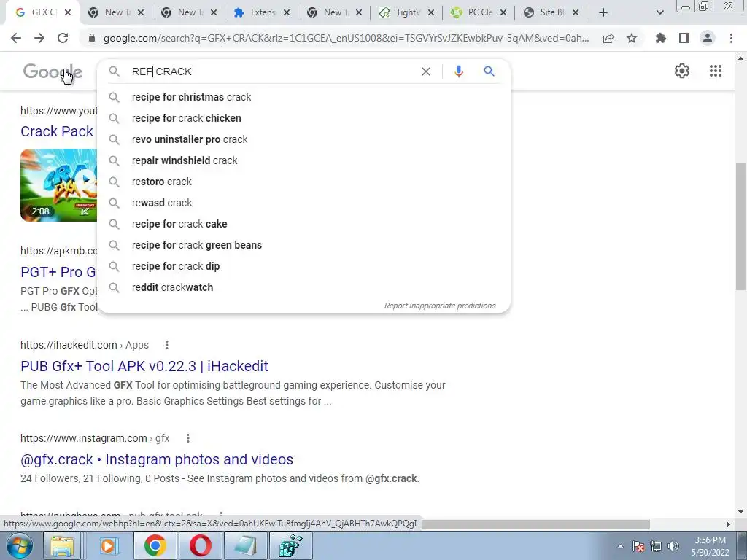Clear the search box text

coord(426,71)
